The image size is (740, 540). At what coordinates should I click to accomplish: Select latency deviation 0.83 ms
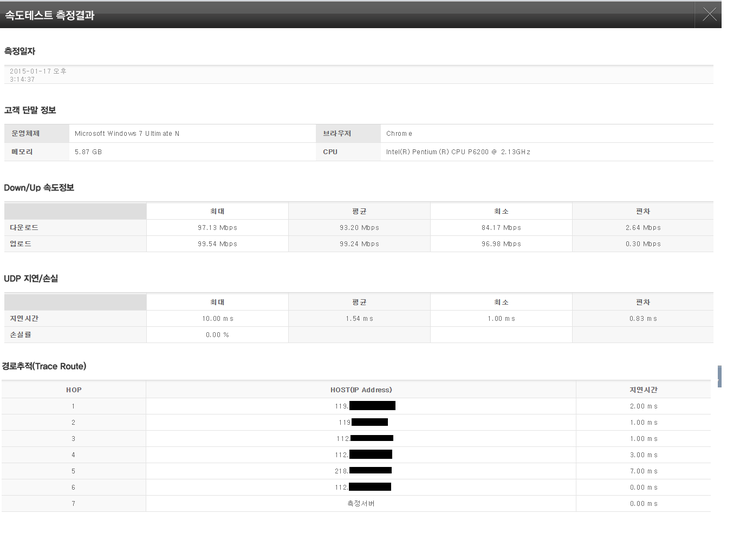click(643, 319)
